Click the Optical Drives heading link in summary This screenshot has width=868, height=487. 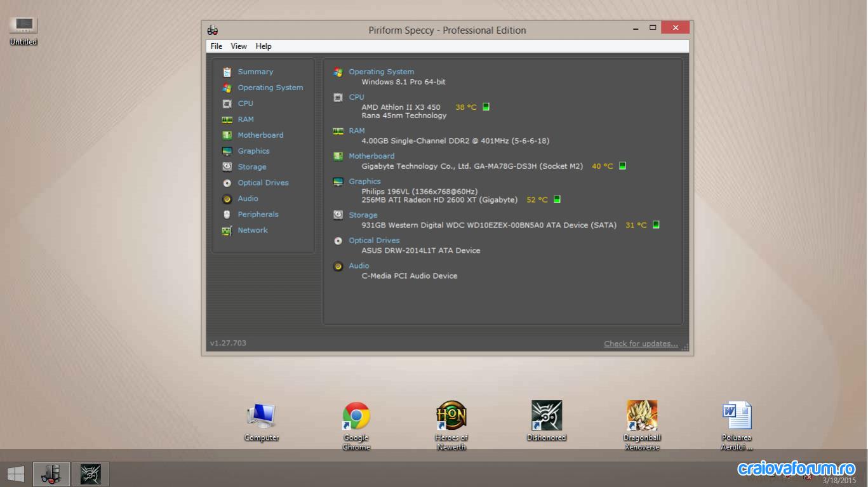coord(374,241)
